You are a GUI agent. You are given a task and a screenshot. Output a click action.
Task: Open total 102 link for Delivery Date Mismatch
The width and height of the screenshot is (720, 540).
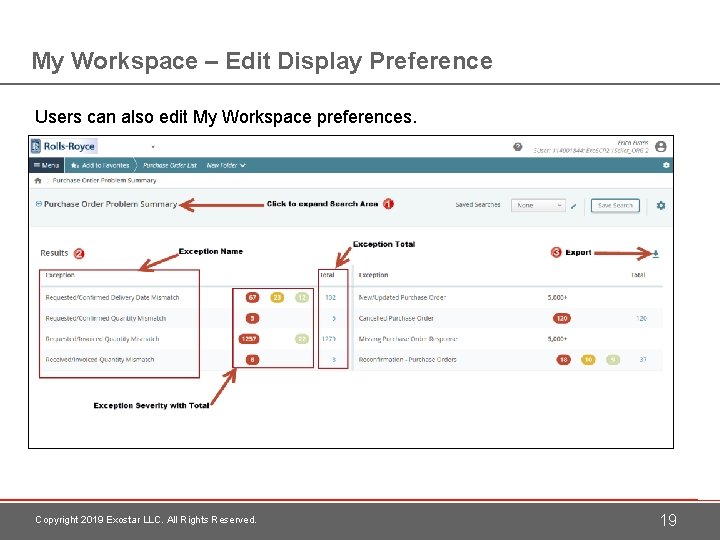(x=330, y=298)
